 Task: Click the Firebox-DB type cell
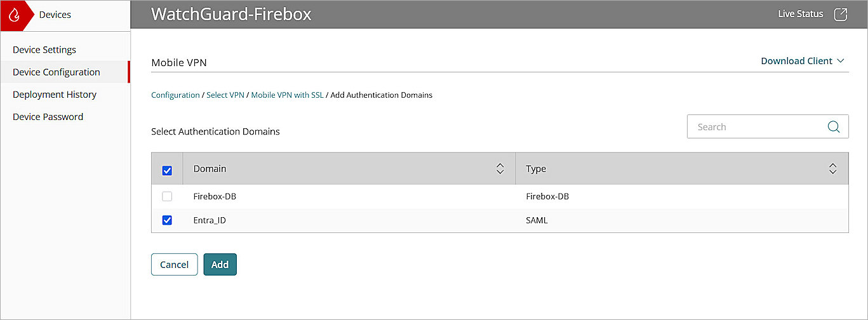(x=547, y=196)
